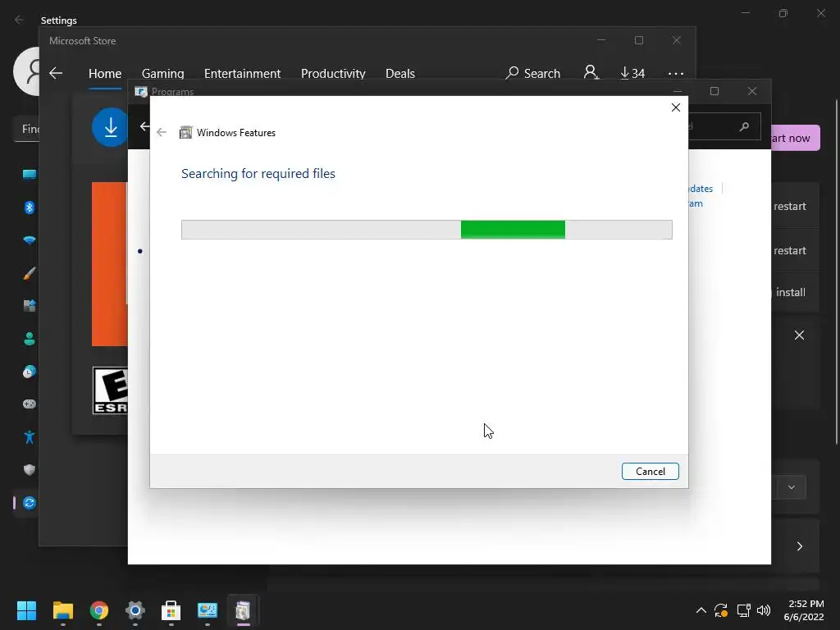Click the Programs window title icon

pos(141,92)
